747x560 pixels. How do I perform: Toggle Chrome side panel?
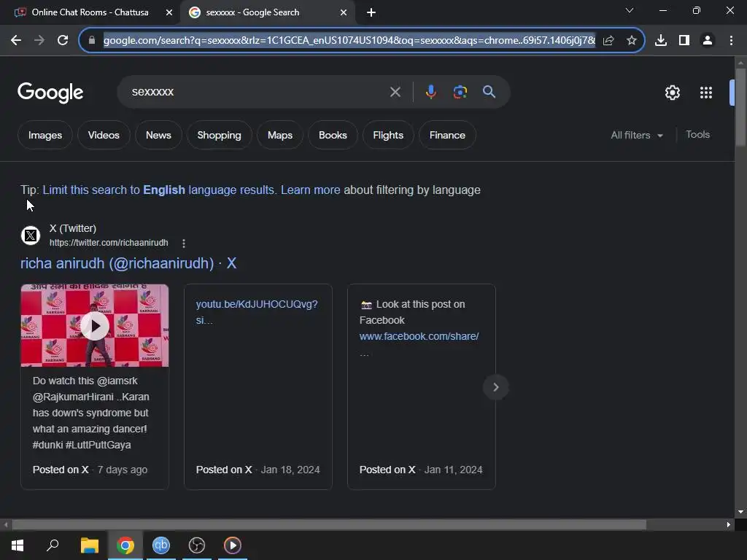(x=684, y=41)
